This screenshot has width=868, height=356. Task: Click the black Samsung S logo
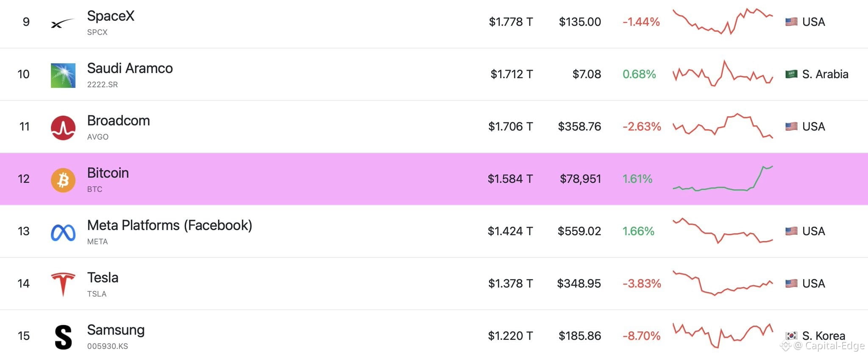pos(63,337)
